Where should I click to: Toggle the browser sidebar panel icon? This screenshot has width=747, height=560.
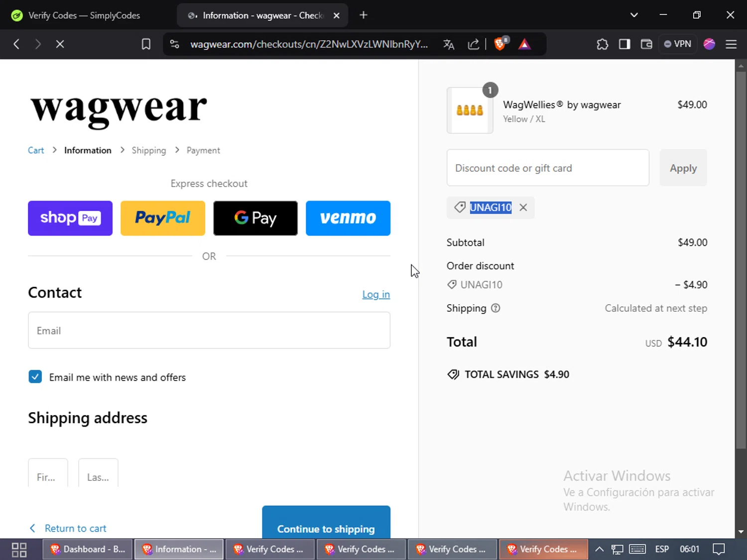pyautogui.click(x=624, y=44)
